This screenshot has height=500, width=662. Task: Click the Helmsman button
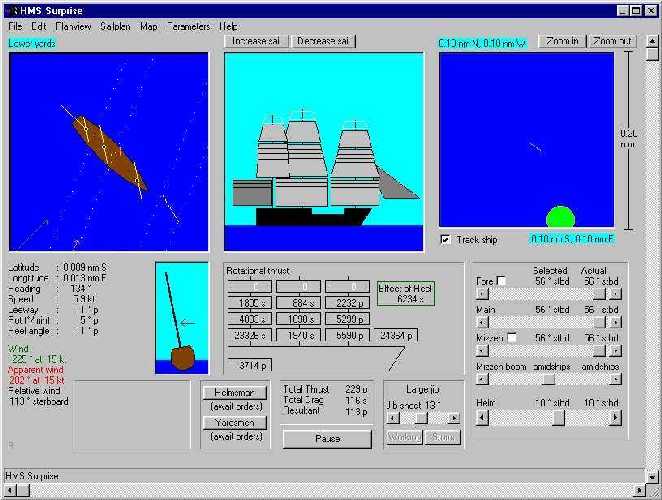click(x=235, y=393)
